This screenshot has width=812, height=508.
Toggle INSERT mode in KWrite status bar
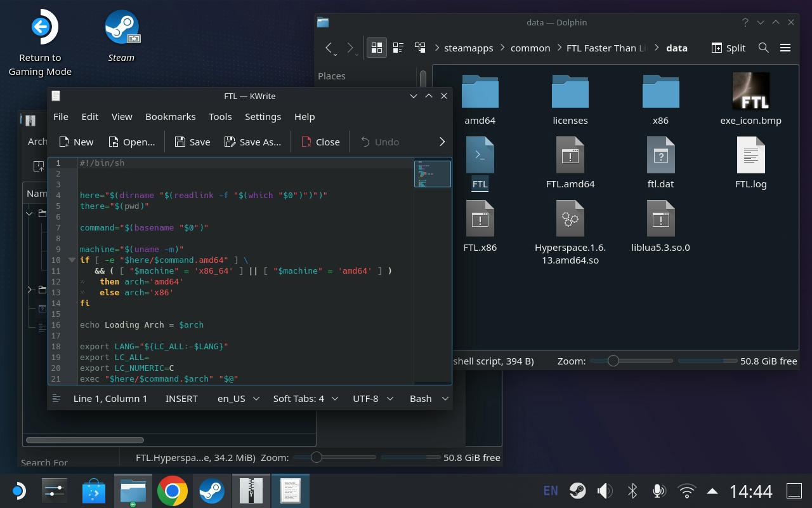point(181,398)
